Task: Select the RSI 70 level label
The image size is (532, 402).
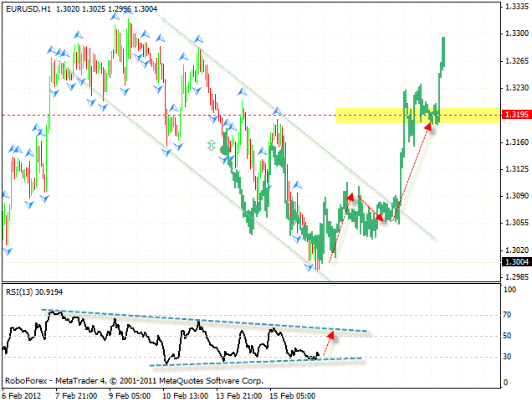Action: coord(508,315)
